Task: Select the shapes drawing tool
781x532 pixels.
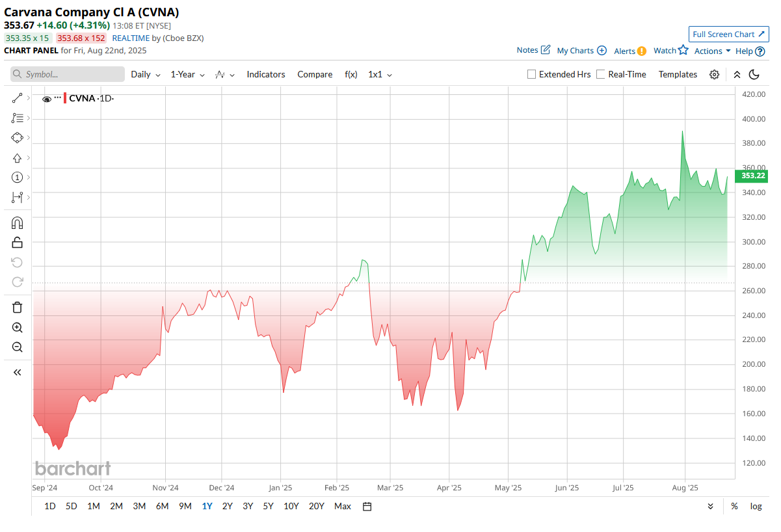Action: pyautogui.click(x=18, y=138)
